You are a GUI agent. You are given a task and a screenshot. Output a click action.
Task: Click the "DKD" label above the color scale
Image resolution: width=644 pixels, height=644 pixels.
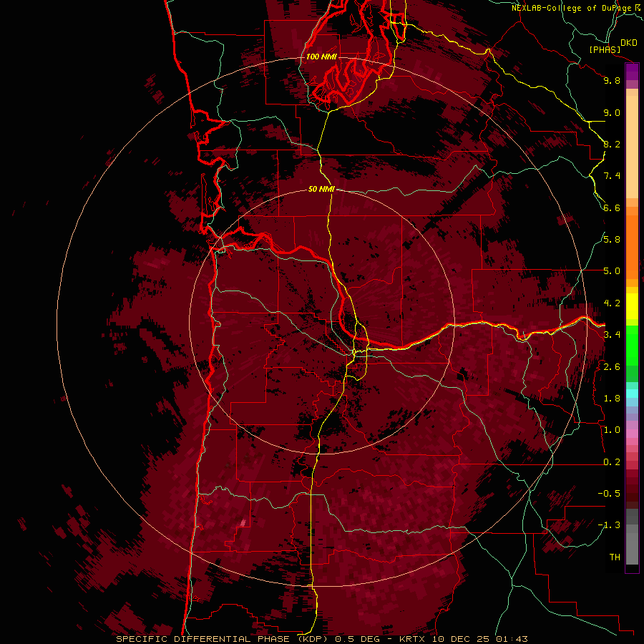629,43
